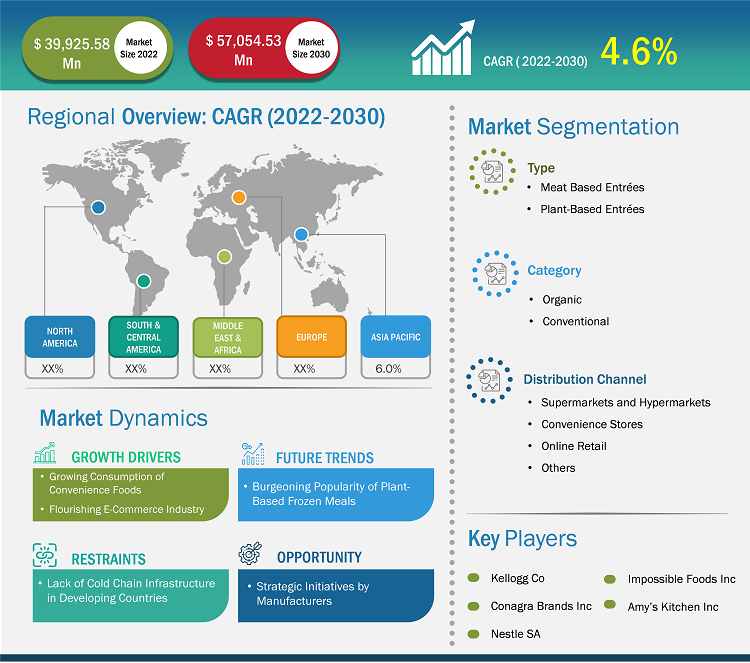750x663 pixels.
Task: Click Meat Based Entrées bullet item
Action: [x=592, y=187]
